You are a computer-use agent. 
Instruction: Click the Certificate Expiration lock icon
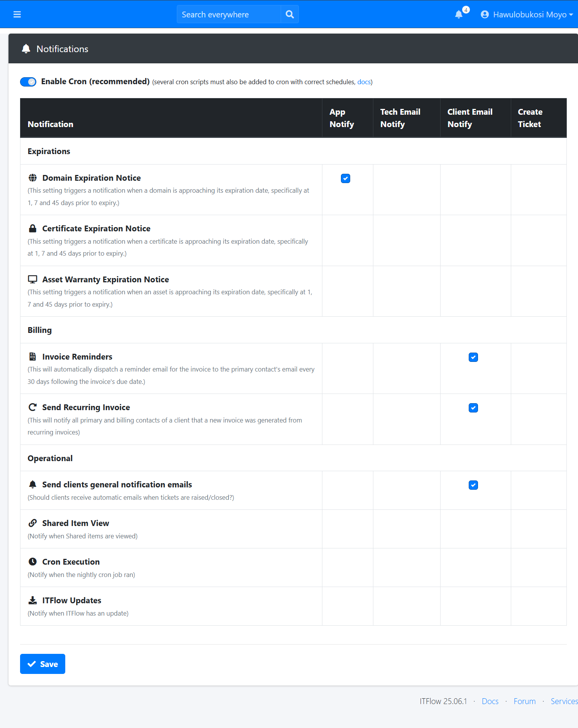33,228
